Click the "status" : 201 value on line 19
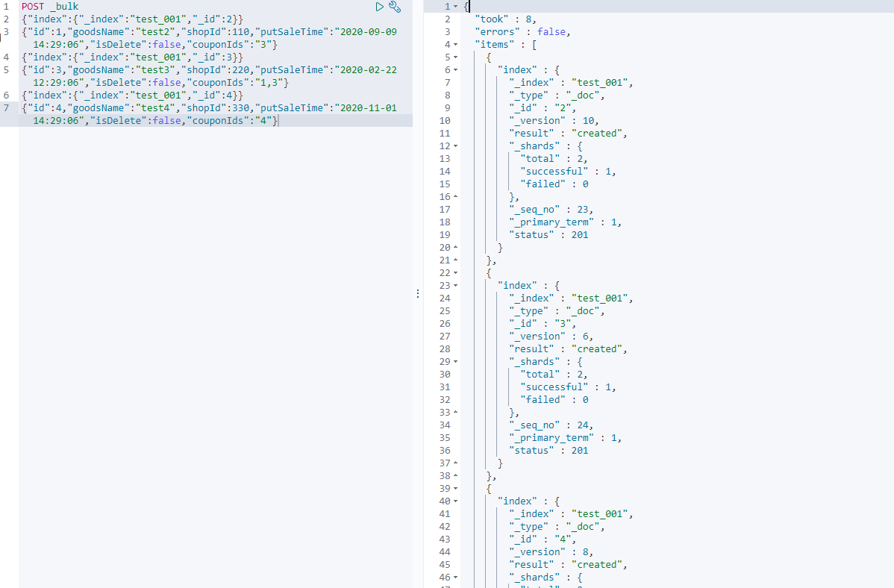Image resolution: width=894 pixels, height=588 pixels. (x=579, y=234)
